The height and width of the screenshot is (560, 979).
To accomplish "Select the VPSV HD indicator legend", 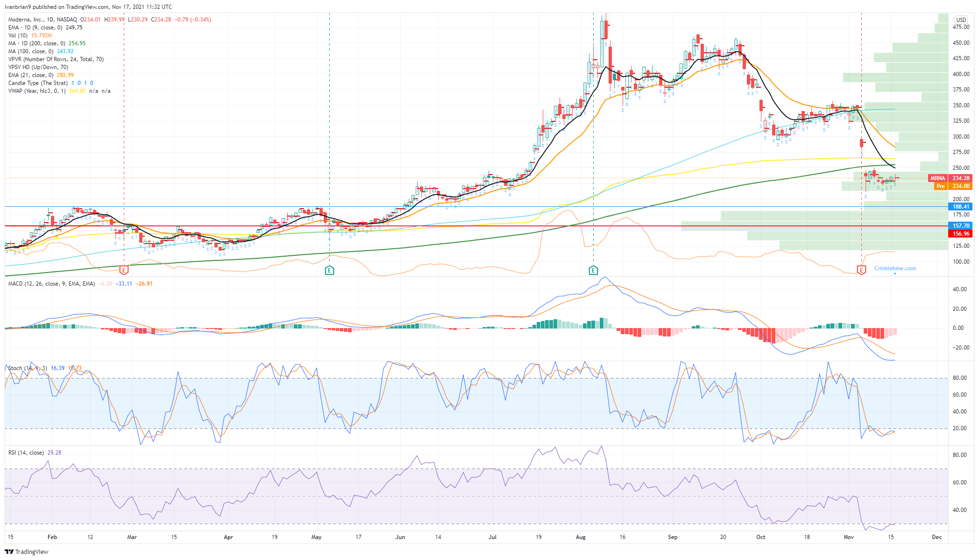I will point(38,67).
